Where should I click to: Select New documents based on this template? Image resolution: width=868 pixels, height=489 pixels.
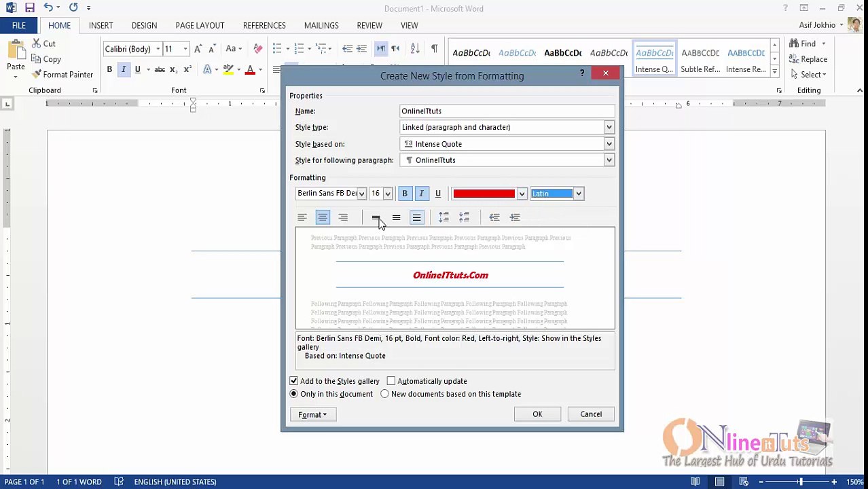coord(384,394)
